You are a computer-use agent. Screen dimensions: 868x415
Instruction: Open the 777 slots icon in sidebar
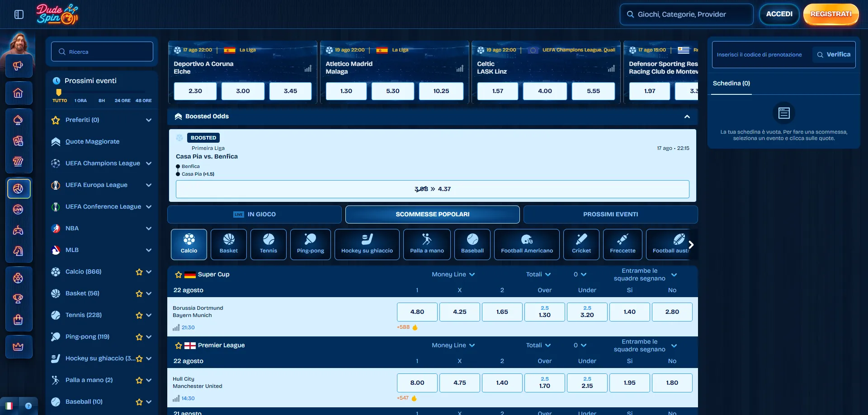click(18, 162)
